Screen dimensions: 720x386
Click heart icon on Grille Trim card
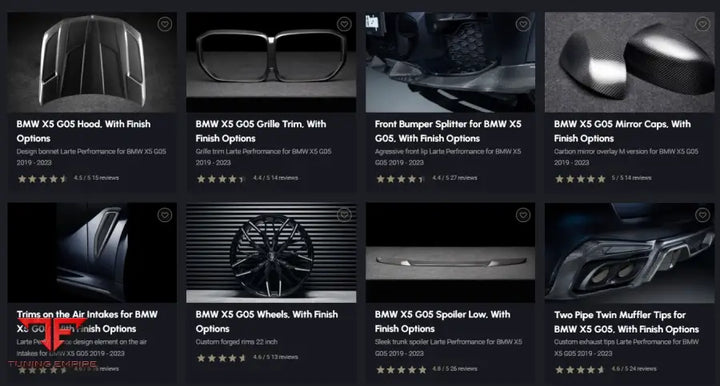click(x=344, y=24)
